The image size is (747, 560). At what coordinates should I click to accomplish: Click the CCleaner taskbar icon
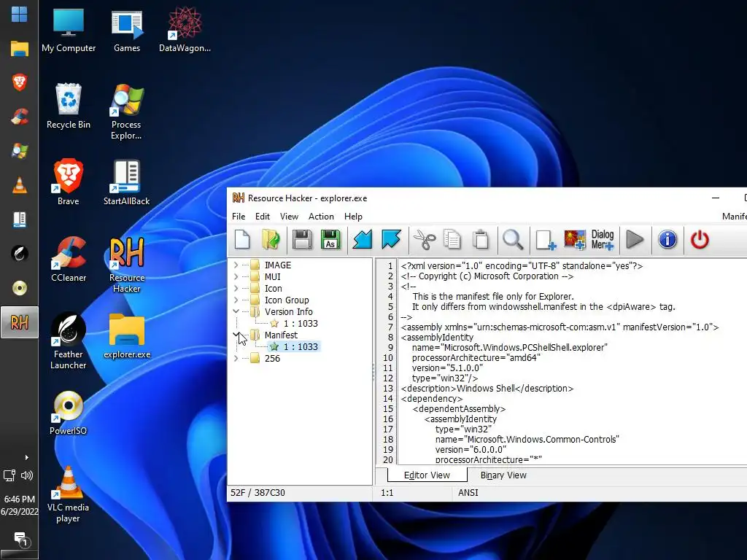coord(19,117)
